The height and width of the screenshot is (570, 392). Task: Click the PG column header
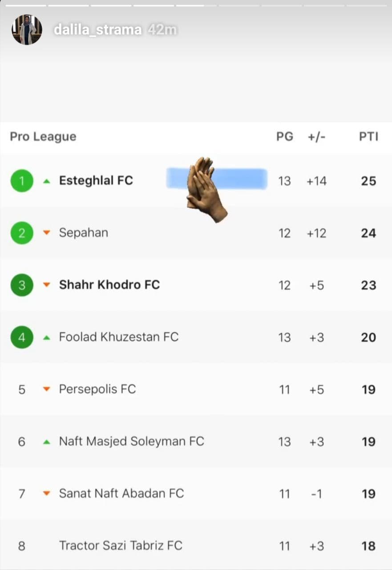[x=285, y=136]
